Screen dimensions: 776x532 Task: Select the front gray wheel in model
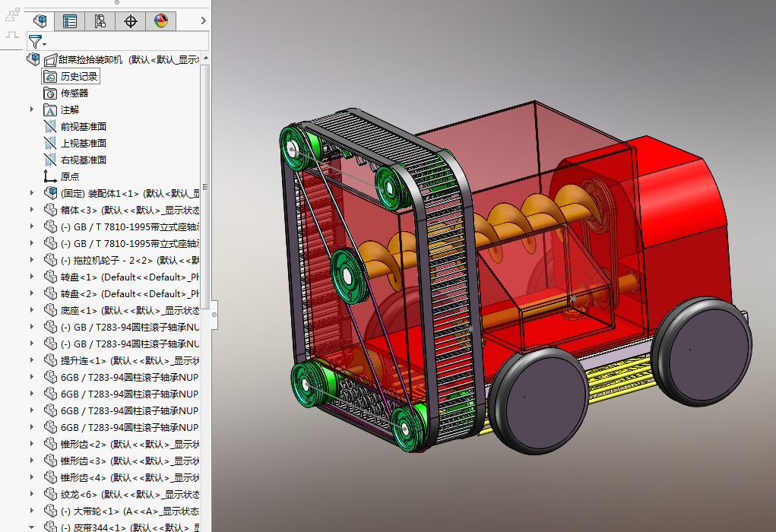click(540, 400)
